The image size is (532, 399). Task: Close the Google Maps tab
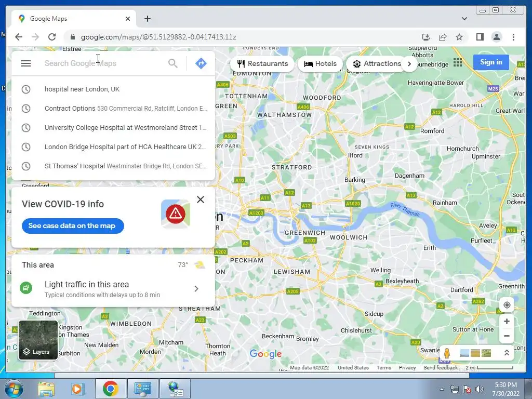point(128,19)
